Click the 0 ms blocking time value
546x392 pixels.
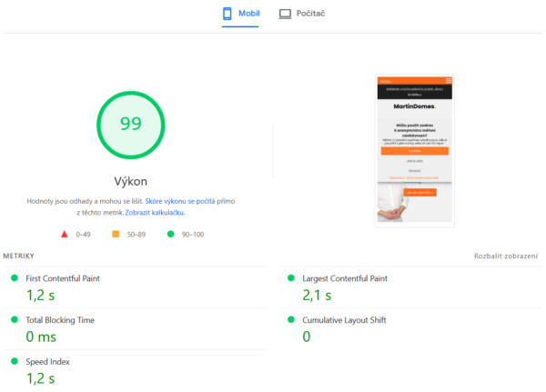tap(41, 337)
